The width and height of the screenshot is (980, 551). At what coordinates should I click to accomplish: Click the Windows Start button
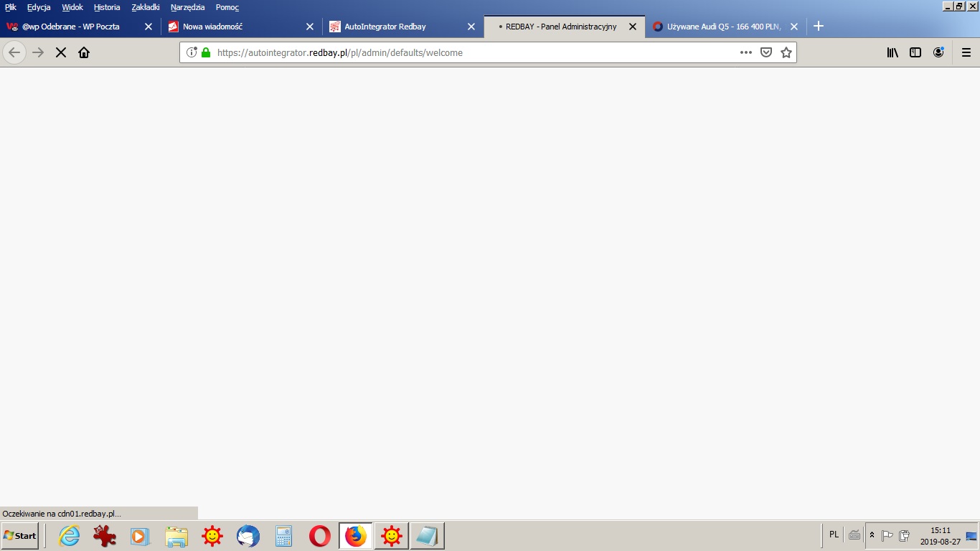(20, 536)
